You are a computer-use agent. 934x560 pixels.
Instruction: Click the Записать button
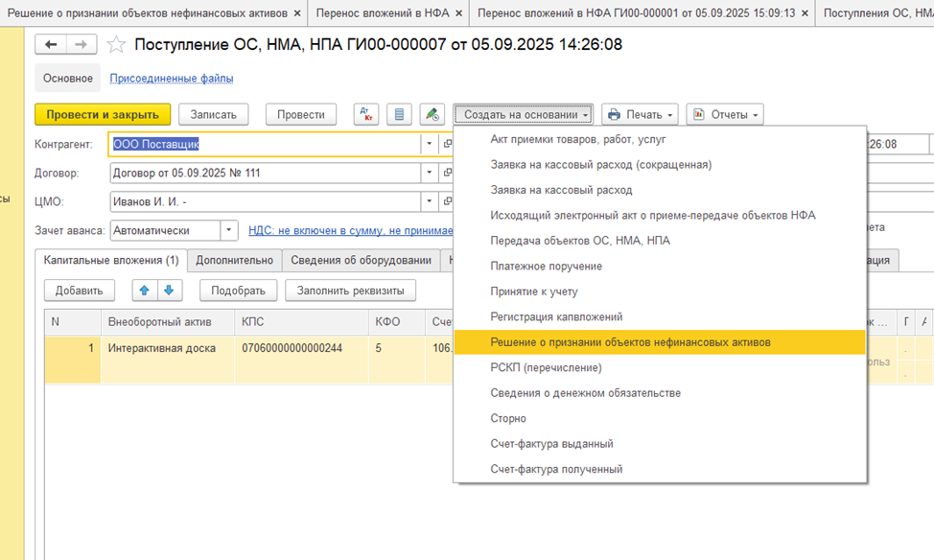(213, 114)
